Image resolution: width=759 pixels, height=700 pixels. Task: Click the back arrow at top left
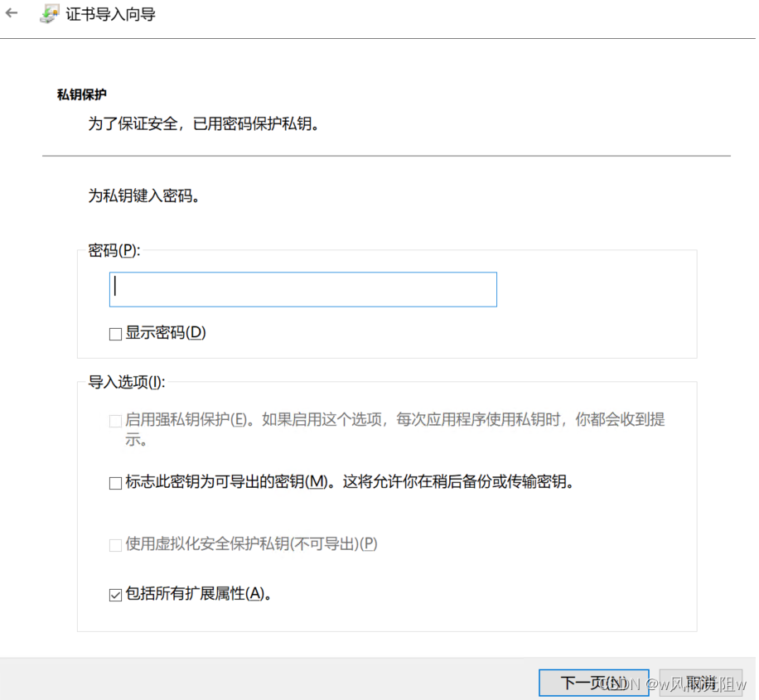12,12
